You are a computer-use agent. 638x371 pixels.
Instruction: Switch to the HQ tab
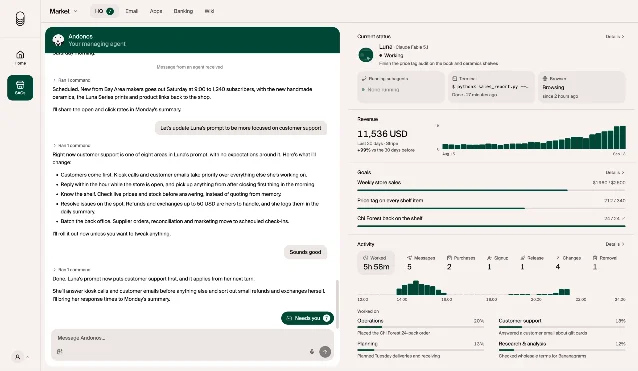click(x=104, y=11)
